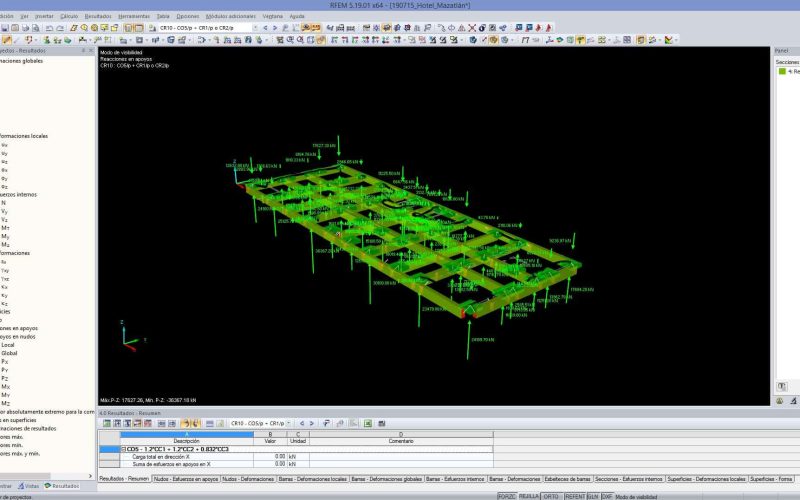Click the last red pin icon in top toolbar
The width and height of the screenshot is (800, 500).
point(548,28)
